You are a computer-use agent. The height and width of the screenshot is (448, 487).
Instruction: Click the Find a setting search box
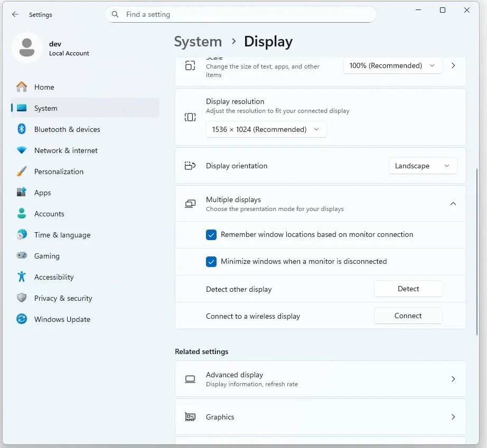pos(241,14)
